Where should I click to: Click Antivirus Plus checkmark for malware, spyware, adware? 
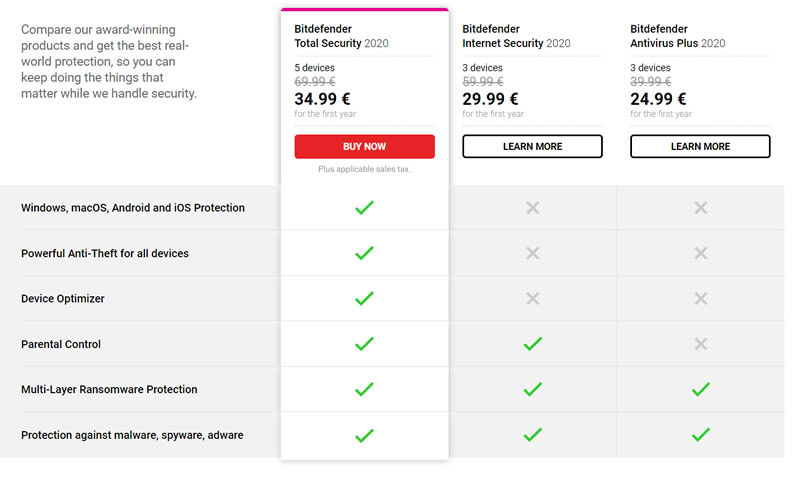[x=701, y=435]
